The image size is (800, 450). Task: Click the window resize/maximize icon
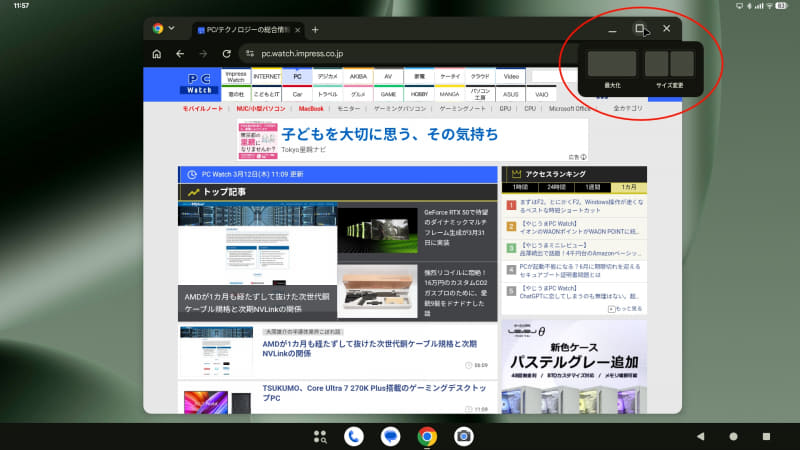coord(639,29)
